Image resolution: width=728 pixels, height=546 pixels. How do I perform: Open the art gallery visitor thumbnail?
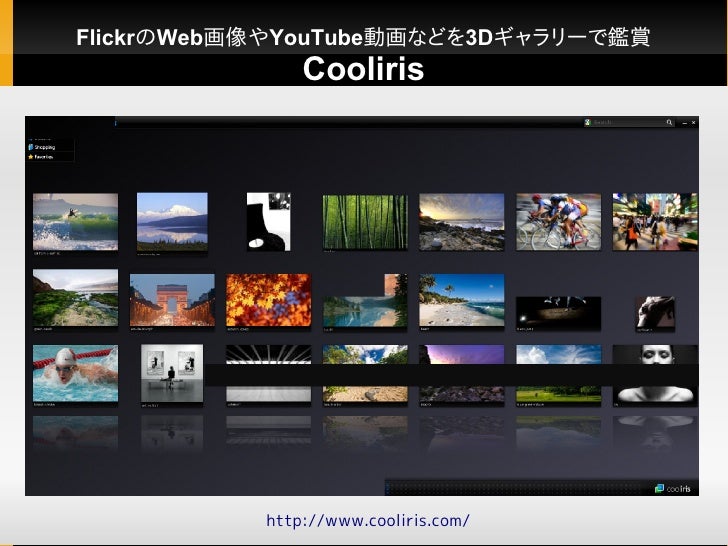pyautogui.click(x=172, y=373)
